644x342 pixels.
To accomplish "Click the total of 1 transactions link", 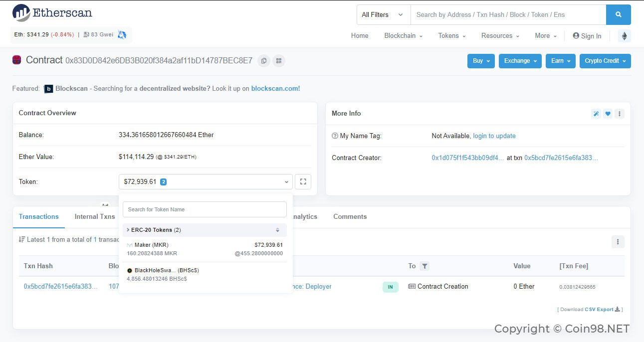I will click(x=95, y=240).
